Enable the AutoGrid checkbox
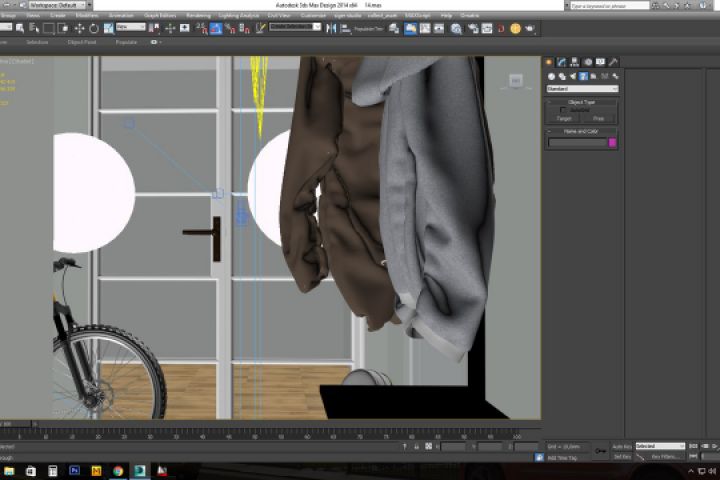Screen dimensions: 720x480 [x=562, y=110]
